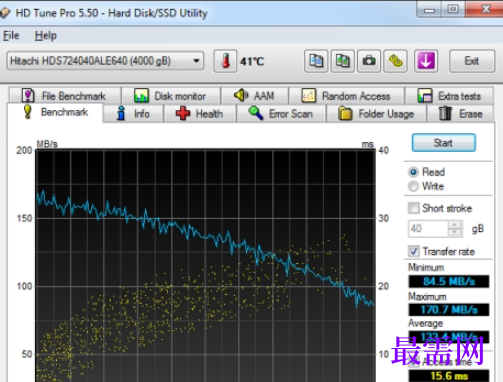Image resolution: width=503 pixels, height=382 pixels.
Task: Open the Help menu
Action: pos(46,35)
